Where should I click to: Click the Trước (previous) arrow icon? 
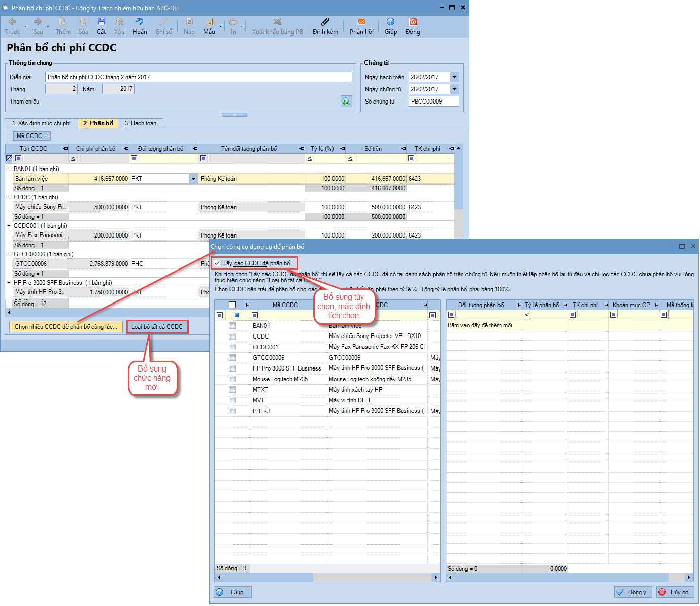[x=12, y=22]
